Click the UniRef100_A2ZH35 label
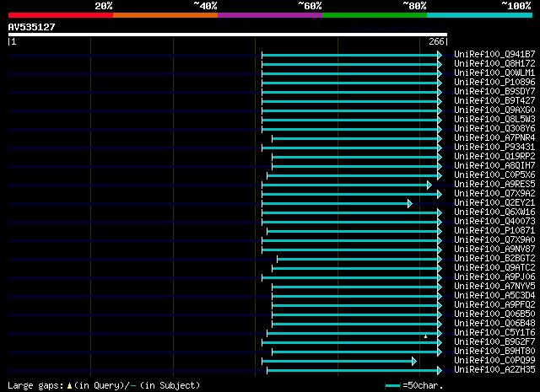This screenshot has height=392, width=540. pyautogui.click(x=495, y=370)
